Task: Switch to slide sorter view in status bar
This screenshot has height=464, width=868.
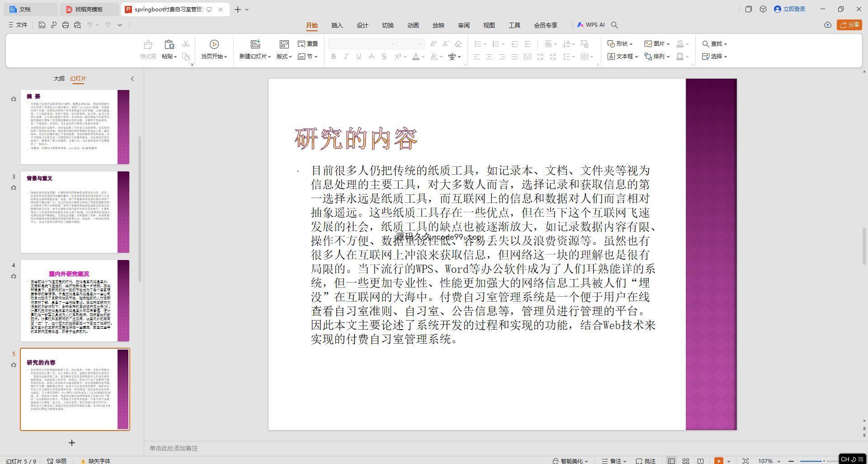Action: (x=686, y=461)
